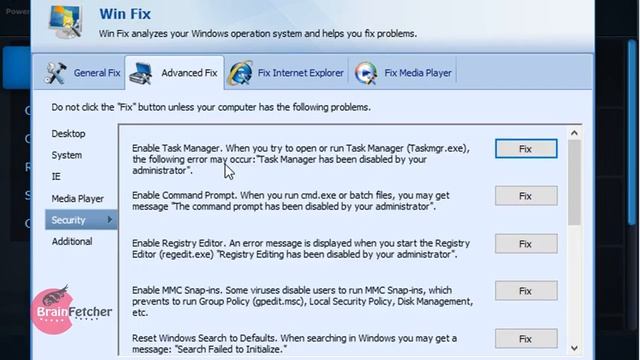
Task: Select Additional category in sidebar
Action: (x=72, y=242)
